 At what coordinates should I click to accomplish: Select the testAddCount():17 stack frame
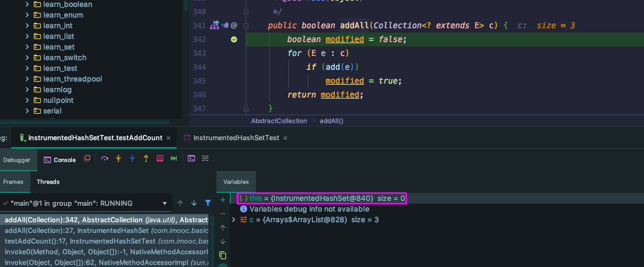point(107,241)
